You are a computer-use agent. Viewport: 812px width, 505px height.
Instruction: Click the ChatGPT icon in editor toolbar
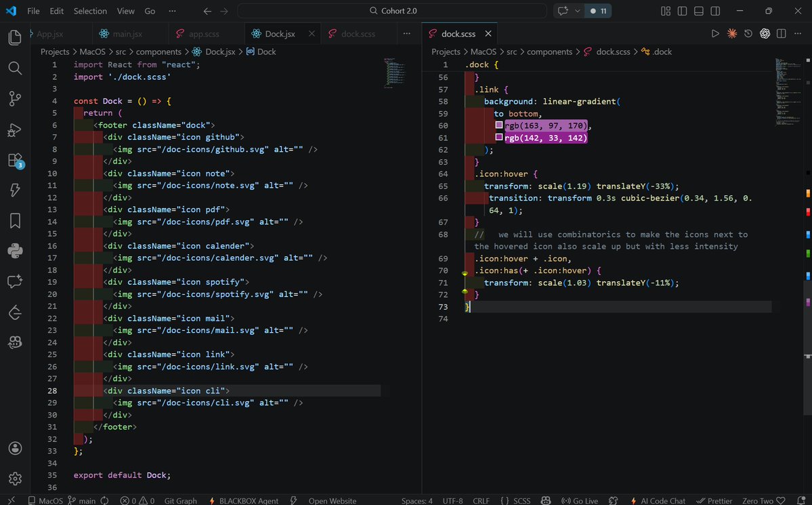pyautogui.click(x=765, y=34)
